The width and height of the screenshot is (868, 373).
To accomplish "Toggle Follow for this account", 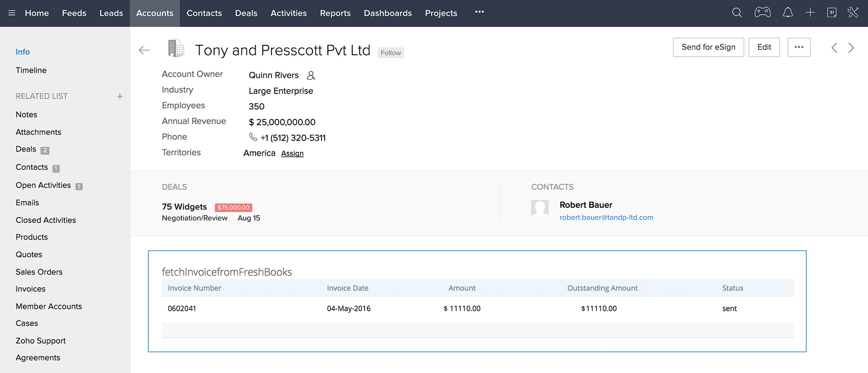I will pos(391,53).
